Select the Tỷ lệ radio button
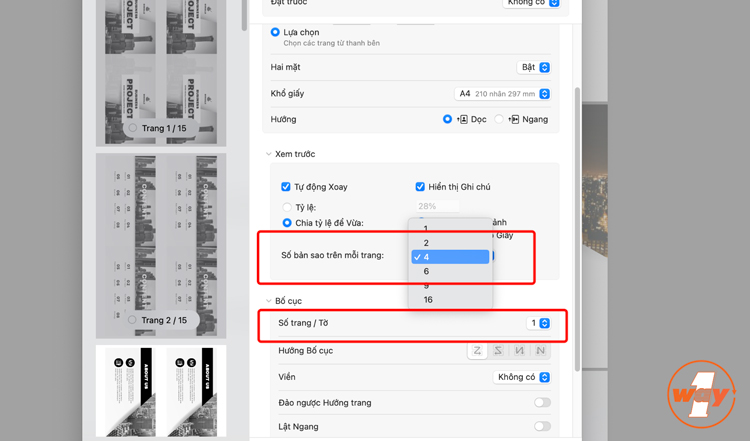Screen dimensions: 750x441 click(287, 207)
